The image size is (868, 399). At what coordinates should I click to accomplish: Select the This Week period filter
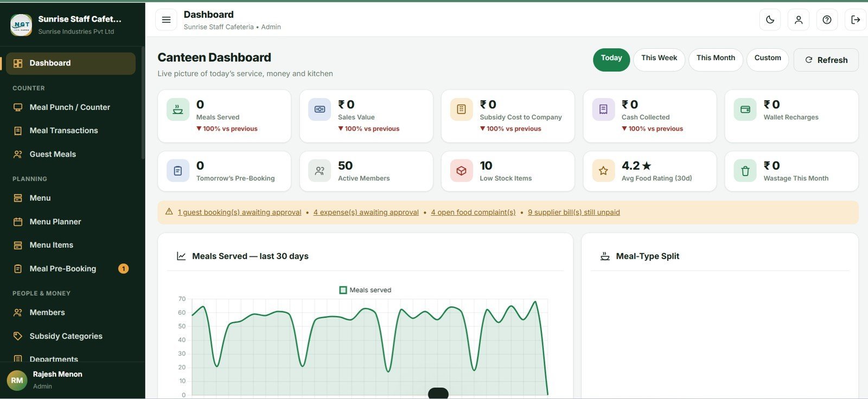[659, 60]
